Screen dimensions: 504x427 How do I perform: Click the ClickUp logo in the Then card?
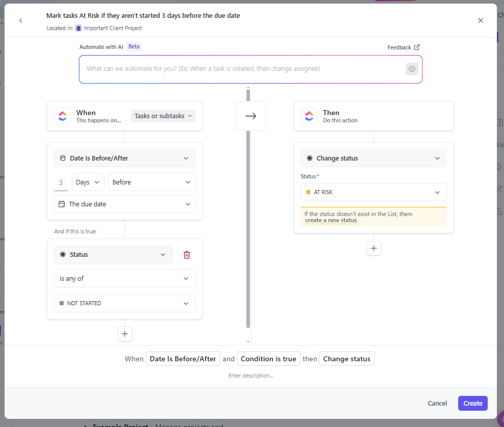pyautogui.click(x=309, y=116)
